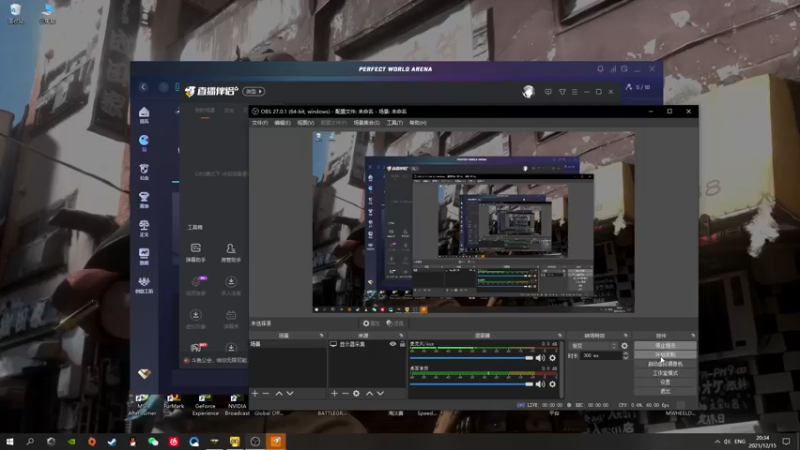Image resolution: width=800 pixels, height=450 pixels.
Task: Open 房管助手 tool in 直播伴侣
Action: (x=231, y=253)
